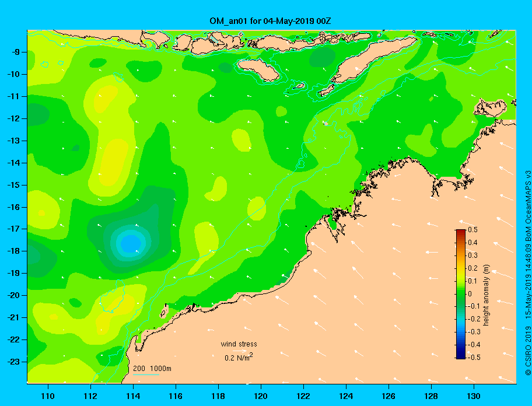The width and height of the screenshot is (532, 406).
Task: Click latitude label -10 on y-axis
Action: 13,74
